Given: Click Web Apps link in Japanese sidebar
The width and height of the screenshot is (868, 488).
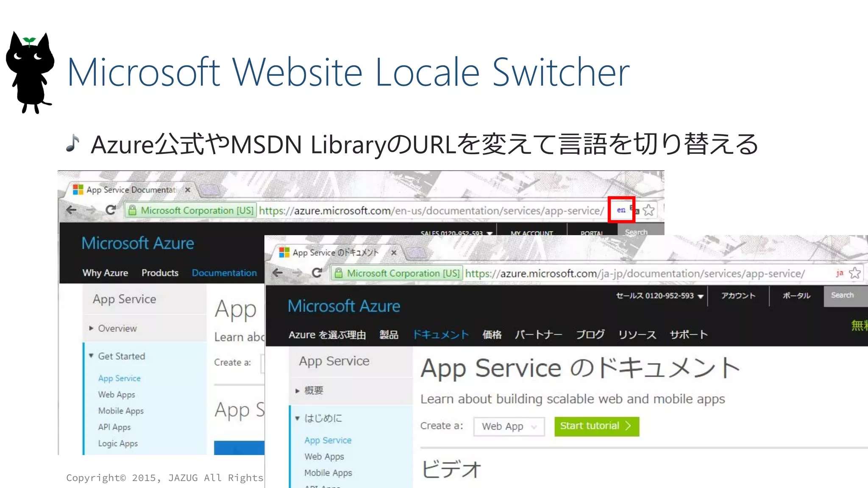Looking at the screenshot, I should pos(324,457).
